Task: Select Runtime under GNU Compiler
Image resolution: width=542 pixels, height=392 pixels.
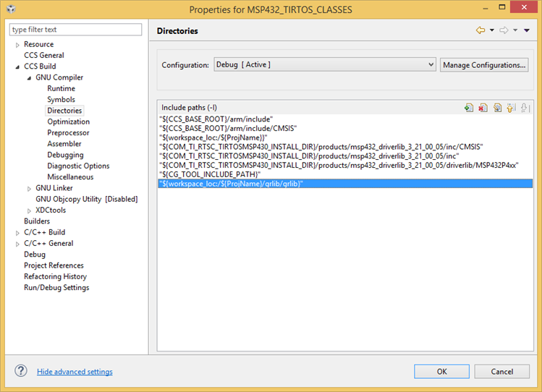Action: 62,88
